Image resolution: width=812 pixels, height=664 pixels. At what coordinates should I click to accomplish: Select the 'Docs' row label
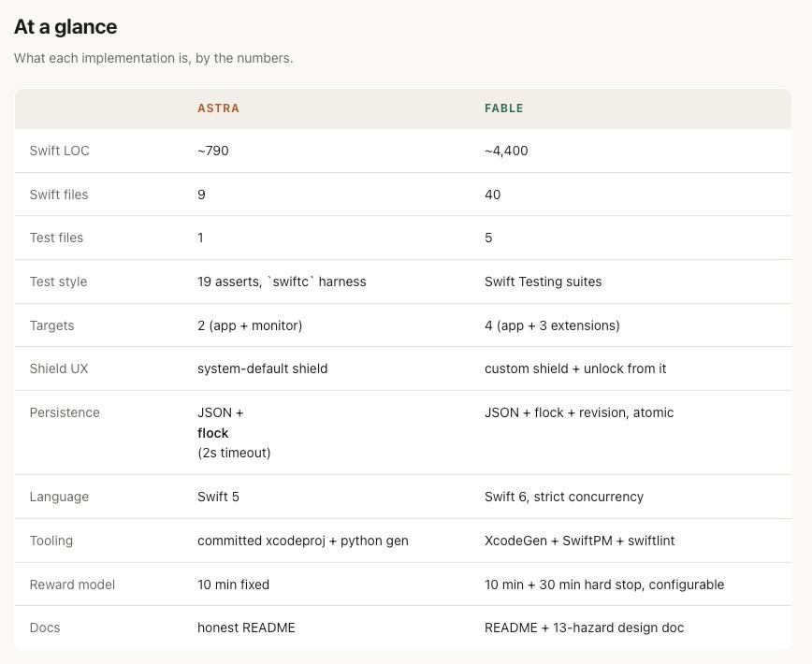pyautogui.click(x=45, y=628)
